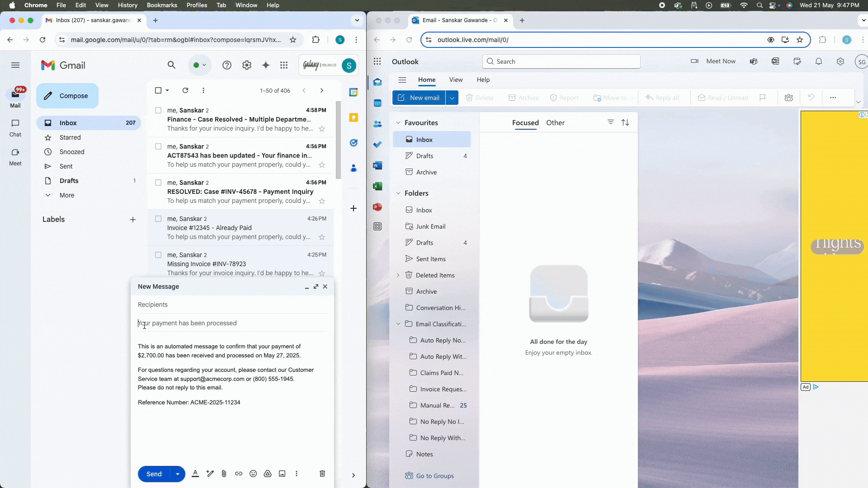The height and width of the screenshot is (488, 868).
Task: Expand the New email dropdown arrow
Action: pyautogui.click(x=452, y=98)
